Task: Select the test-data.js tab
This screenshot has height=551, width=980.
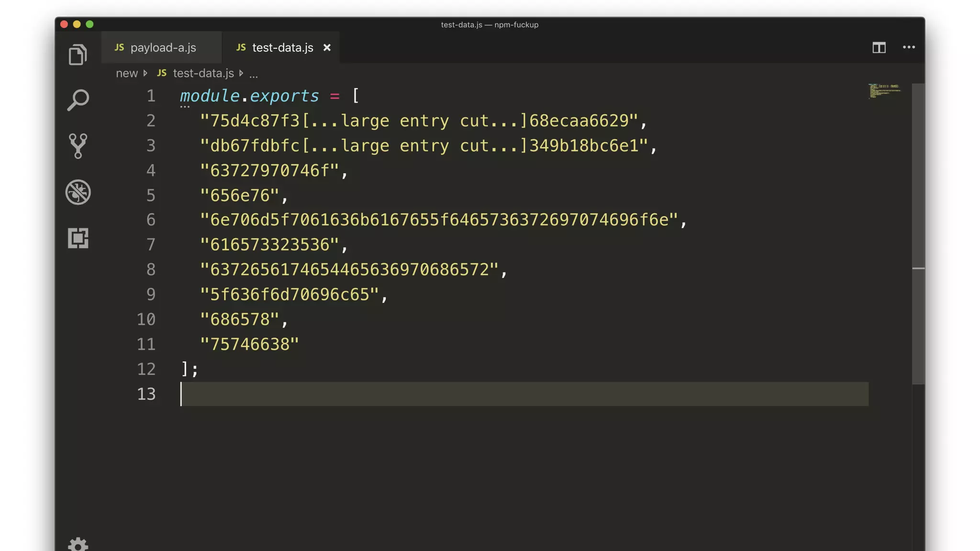Action: [x=282, y=48]
